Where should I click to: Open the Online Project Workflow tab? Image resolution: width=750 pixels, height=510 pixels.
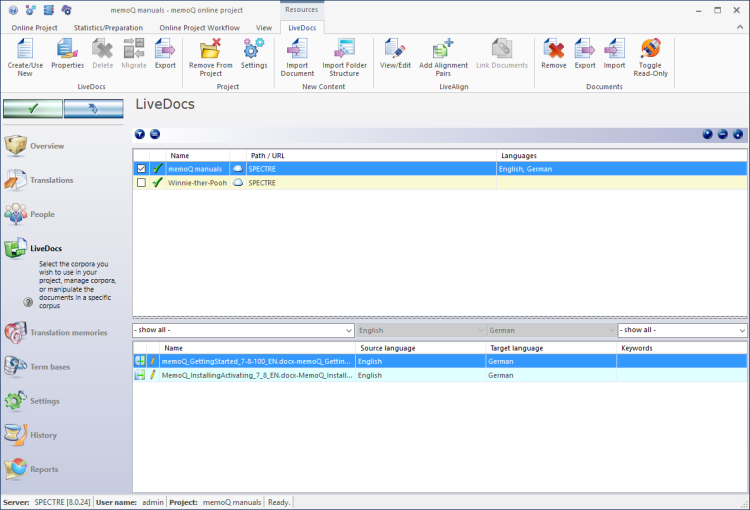point(199,27)
